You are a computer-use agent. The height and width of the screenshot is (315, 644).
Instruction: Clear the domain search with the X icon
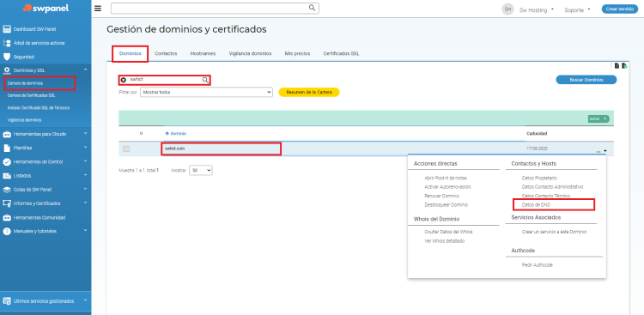[123, 80]
